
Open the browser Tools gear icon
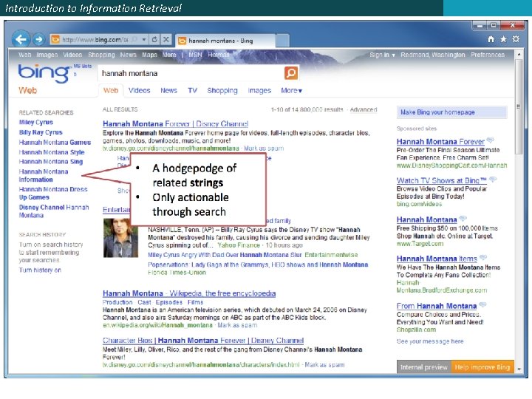pos(516,39)
